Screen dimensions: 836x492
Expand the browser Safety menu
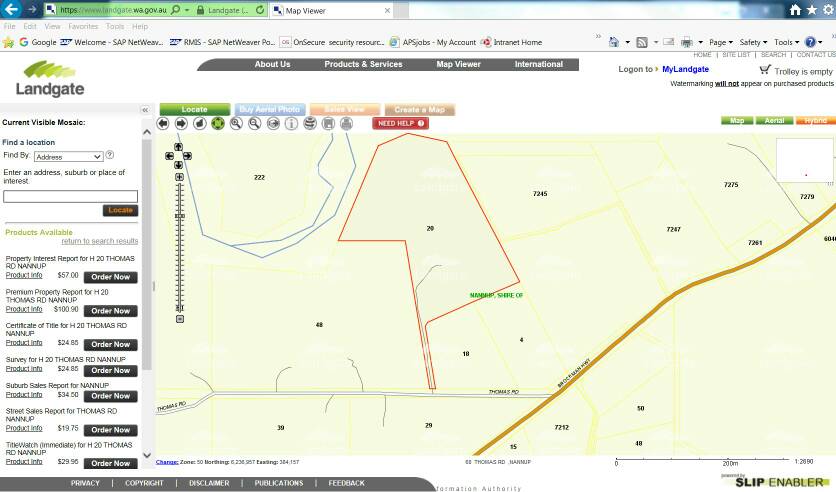pos(753,42)
